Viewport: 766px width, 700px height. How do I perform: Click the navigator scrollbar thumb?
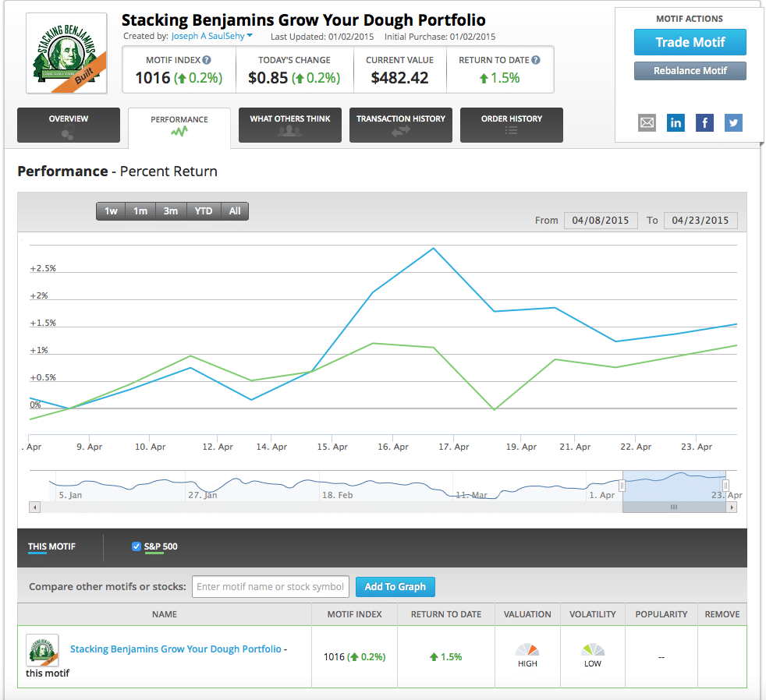tap(674, 507)
